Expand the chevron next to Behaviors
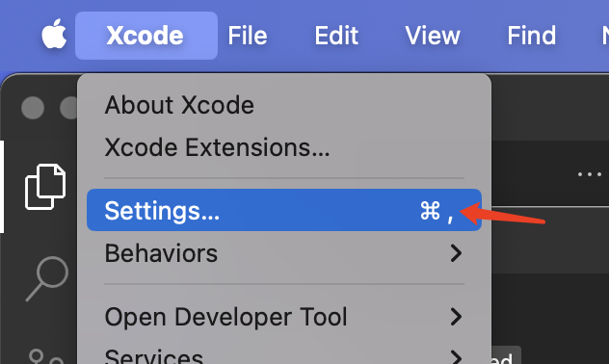This screenshot has width=609, height=364. click(x=456, y=253)
